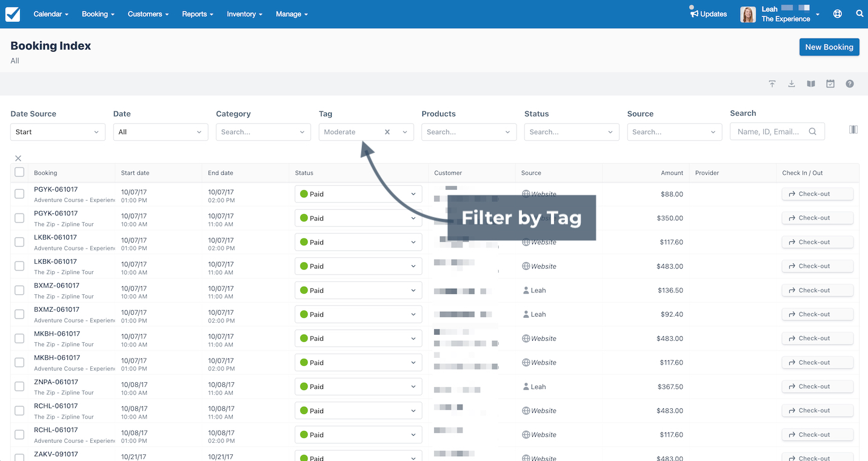Click the person icon in the $92.40 row
Screen dimensions: 868x461
(x=526, y=314)
